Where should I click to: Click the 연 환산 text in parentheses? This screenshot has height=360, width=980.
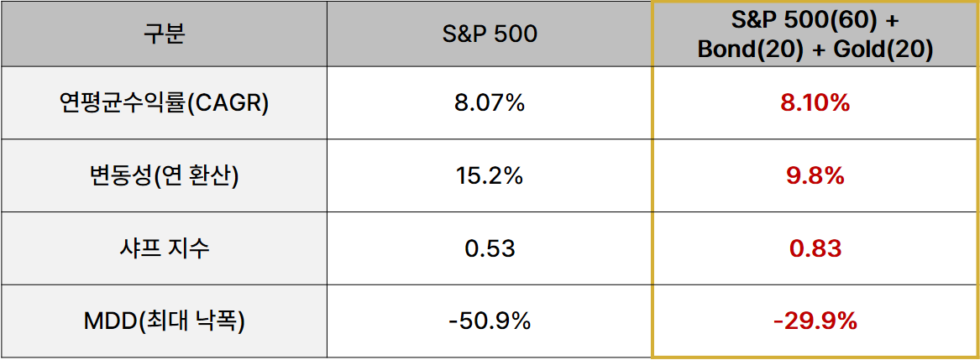coord(207,176)
